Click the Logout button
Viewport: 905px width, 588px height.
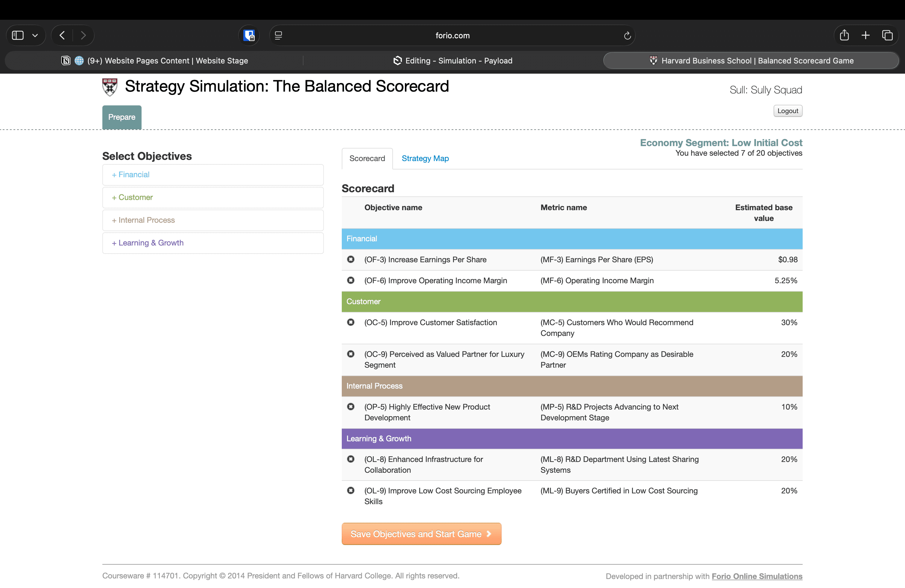point(787,111)
